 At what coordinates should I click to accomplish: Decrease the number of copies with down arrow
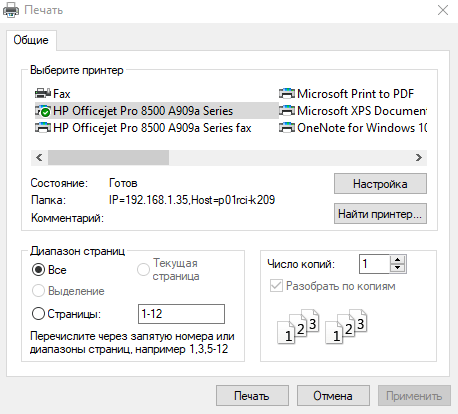pos(397,268)
